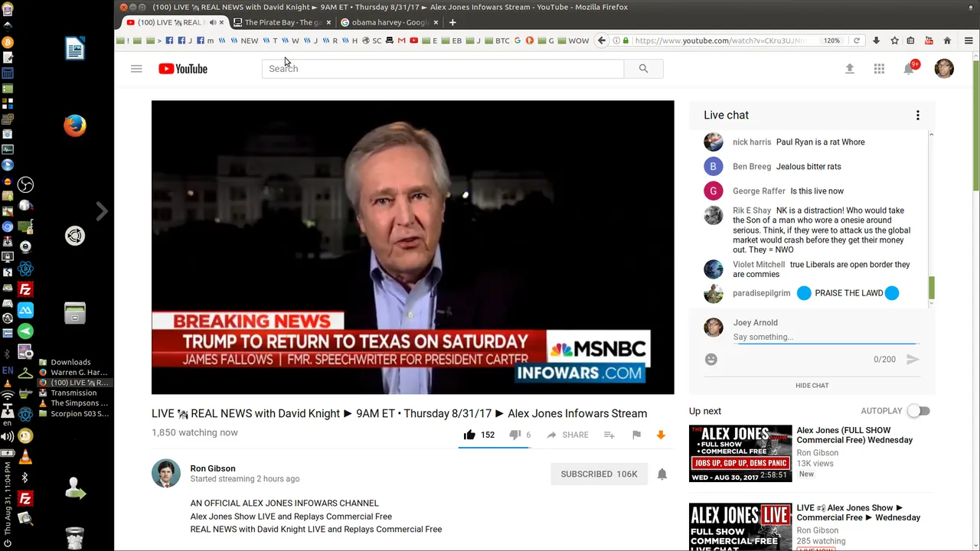This screenshot has width=980, height=551.
Task: Open the account avatar menu
Action: click(x=944, y=68)
